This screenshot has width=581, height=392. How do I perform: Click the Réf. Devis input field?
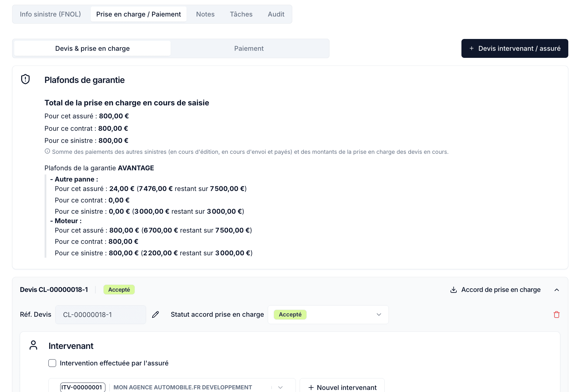100,315
